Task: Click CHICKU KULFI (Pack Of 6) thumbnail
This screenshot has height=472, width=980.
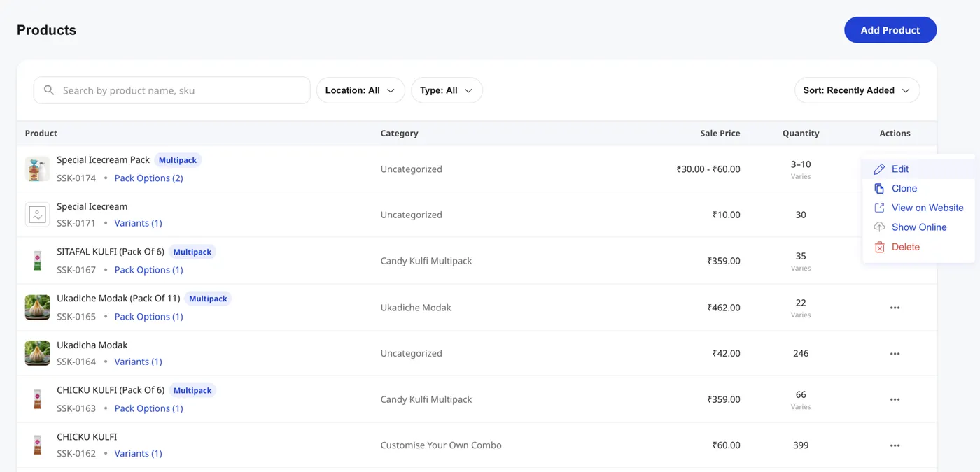Action: click(37, 399)
